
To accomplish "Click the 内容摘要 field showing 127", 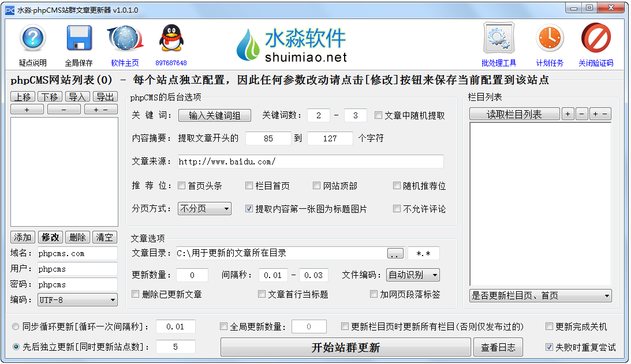I will (x=330, y=138).
